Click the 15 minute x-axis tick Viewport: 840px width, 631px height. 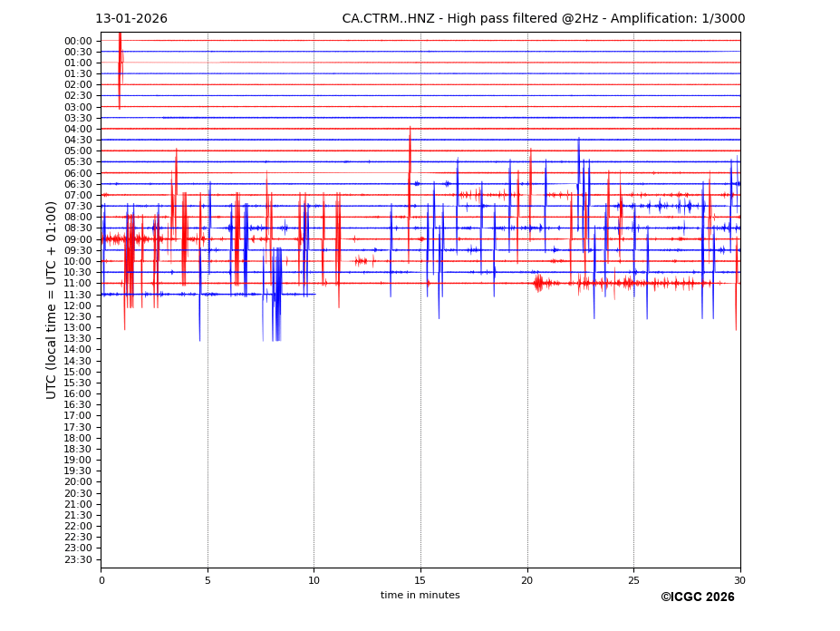point(420,580)
